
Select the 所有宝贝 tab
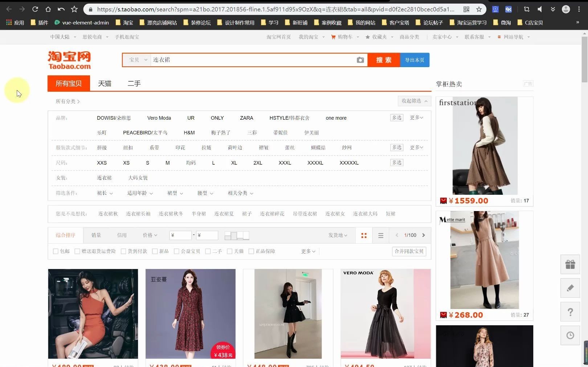69,83
